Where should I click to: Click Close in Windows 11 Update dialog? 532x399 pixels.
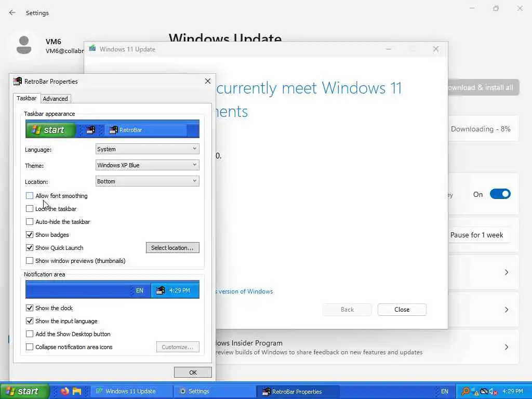[402, 310]
